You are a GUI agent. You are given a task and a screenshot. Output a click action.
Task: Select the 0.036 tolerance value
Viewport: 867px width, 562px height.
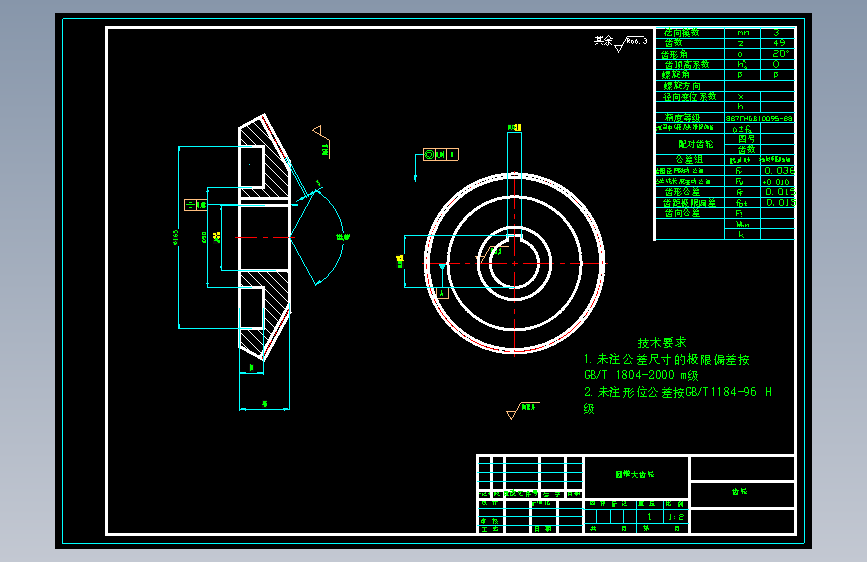point(780,170)
